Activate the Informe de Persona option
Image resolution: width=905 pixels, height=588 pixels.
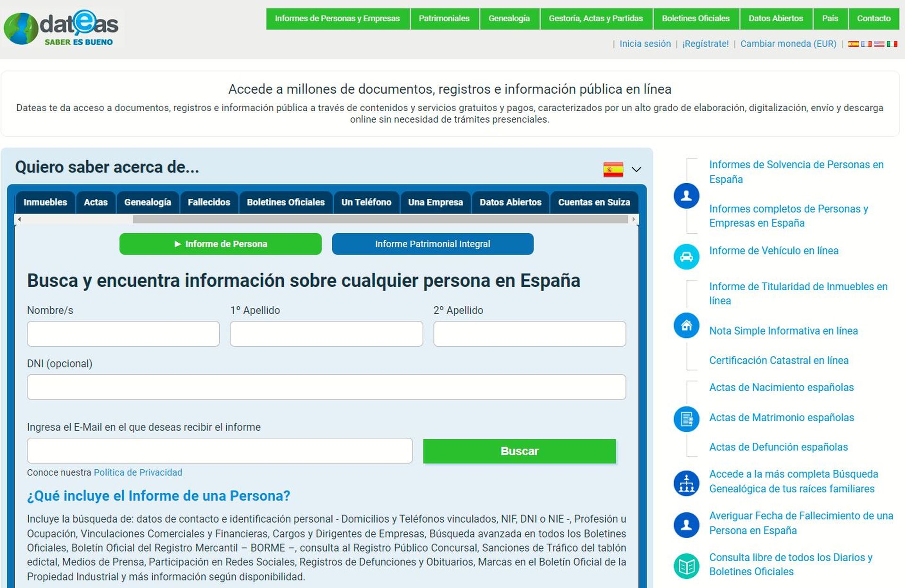[220, 244]
